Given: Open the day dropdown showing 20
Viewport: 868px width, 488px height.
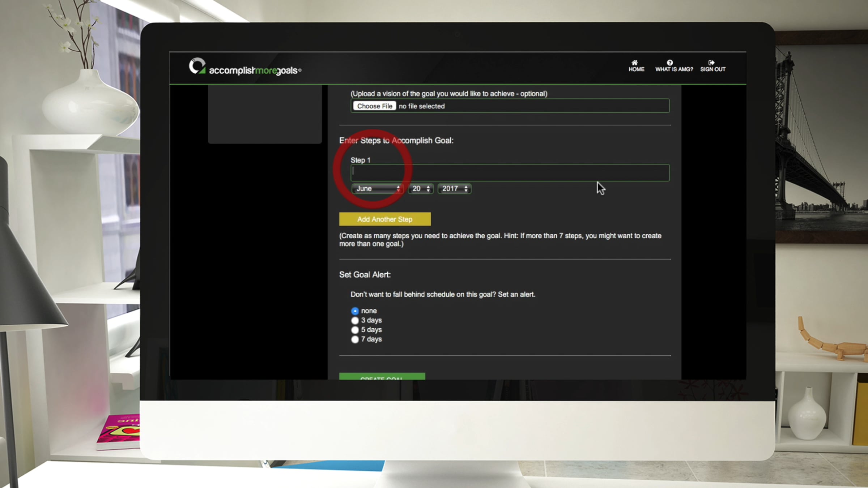Looking at the screenshot, I should coord(421,189).
